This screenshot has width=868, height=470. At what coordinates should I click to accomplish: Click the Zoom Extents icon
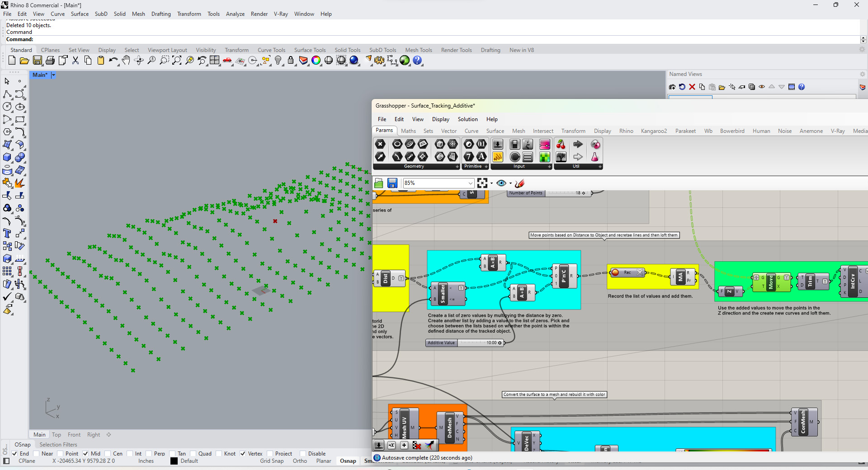pos(177,61)
